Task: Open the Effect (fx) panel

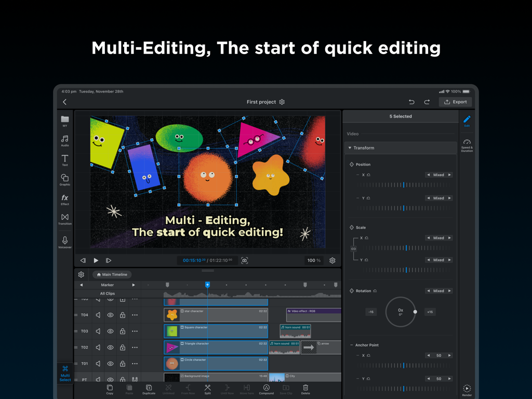Action: pyautogui.click(x=64, y=200)
